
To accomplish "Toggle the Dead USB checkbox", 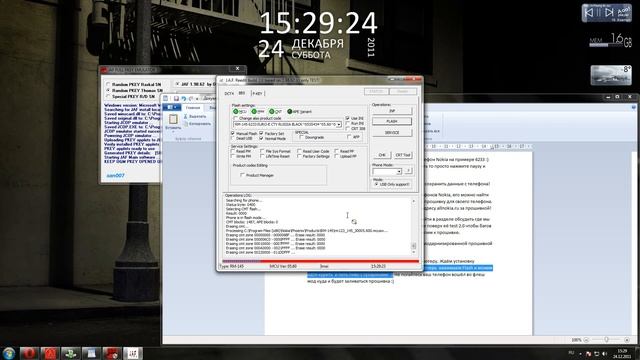I will pos(233,138).
